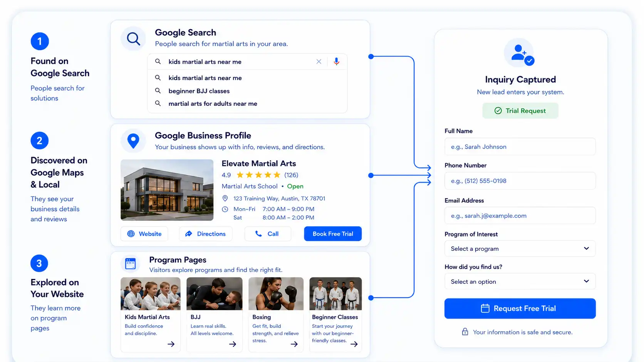
Task: Click the 'Kids Martial Arts' card title
Action: click(147, 317)
